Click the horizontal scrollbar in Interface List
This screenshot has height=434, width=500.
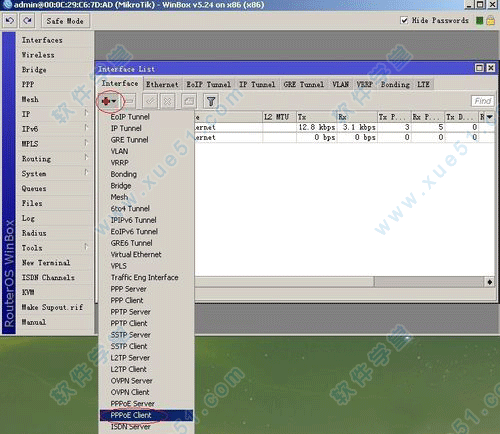point(284,282)
